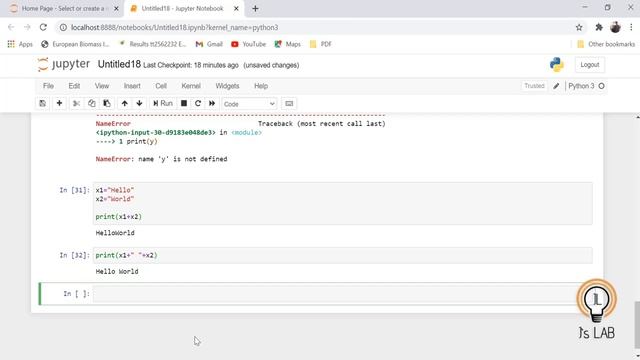Click into cell In [32] code
This screenshot has width=640, height=360.
(342, 256)
